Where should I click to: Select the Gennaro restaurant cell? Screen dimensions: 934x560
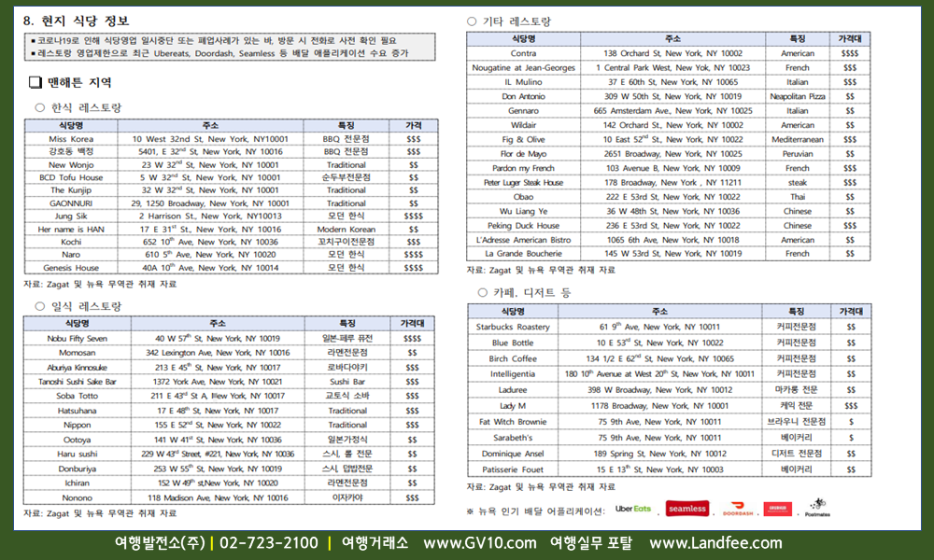click(524, 111)
